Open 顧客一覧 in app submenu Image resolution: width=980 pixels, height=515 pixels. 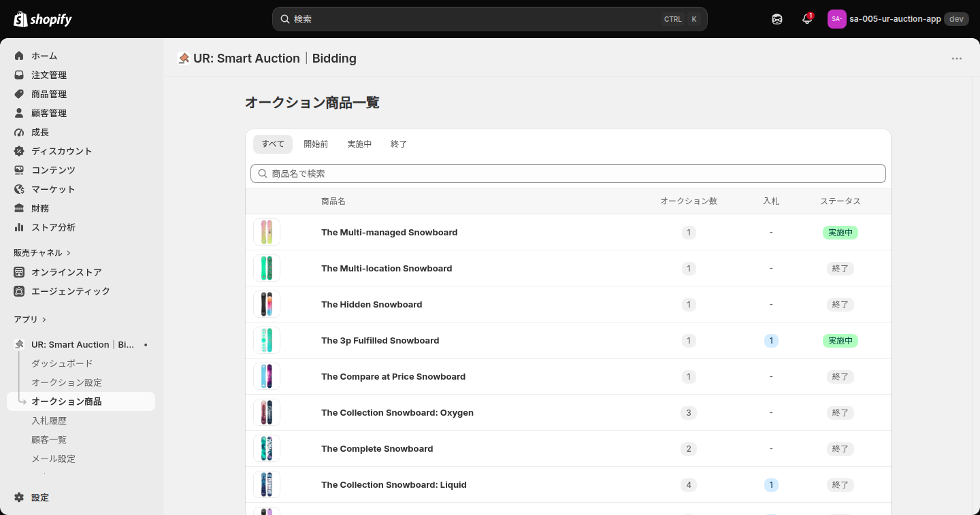[49, 440]
